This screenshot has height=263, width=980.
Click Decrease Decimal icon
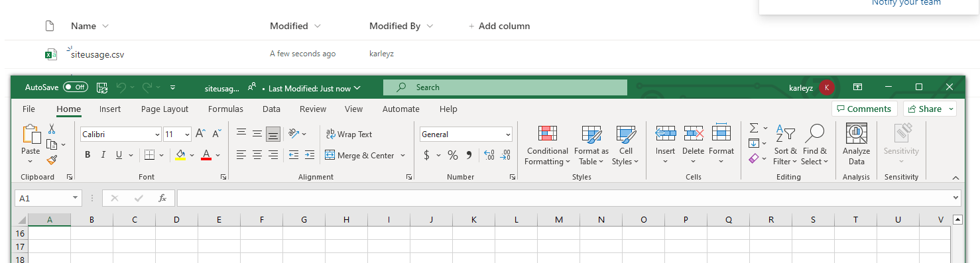point(505,155)
